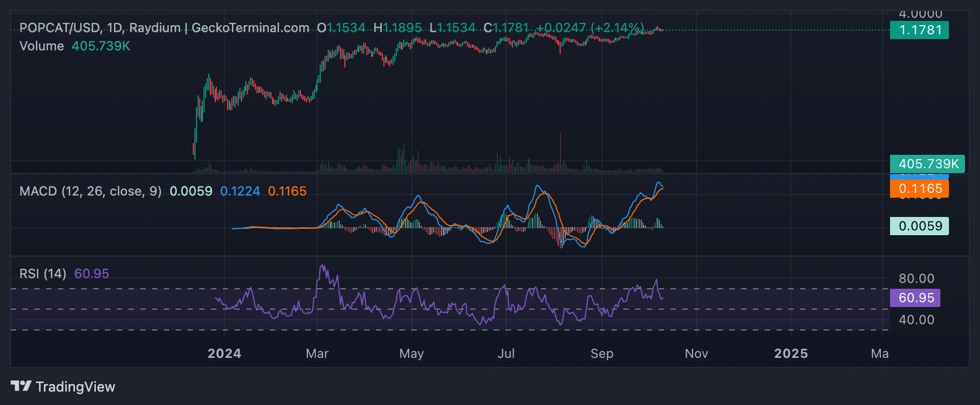Click the 405.739K volume axis label
Screen dimensions: 980x405
pos(928,164)
